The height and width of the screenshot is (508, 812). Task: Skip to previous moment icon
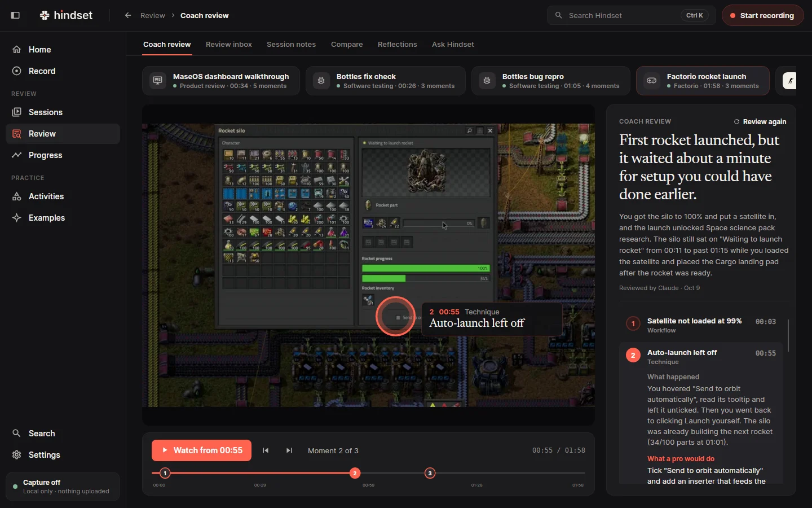(x=266, y=450)
